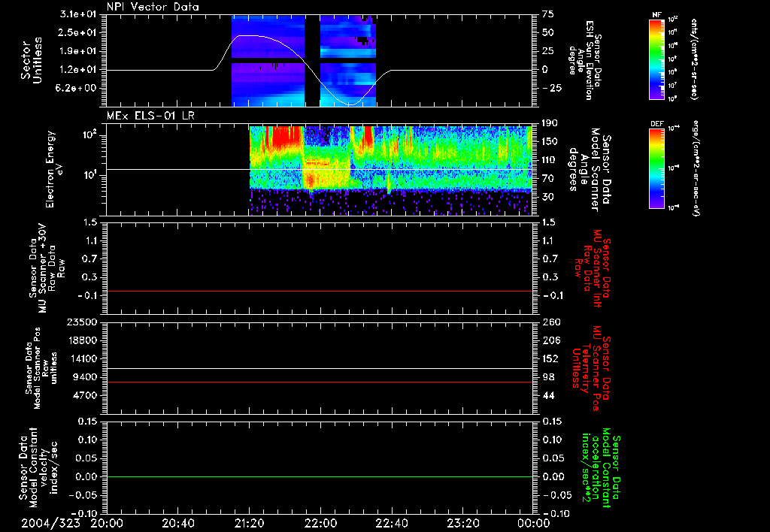Click the '22:00' time tick label

(320, 524)
